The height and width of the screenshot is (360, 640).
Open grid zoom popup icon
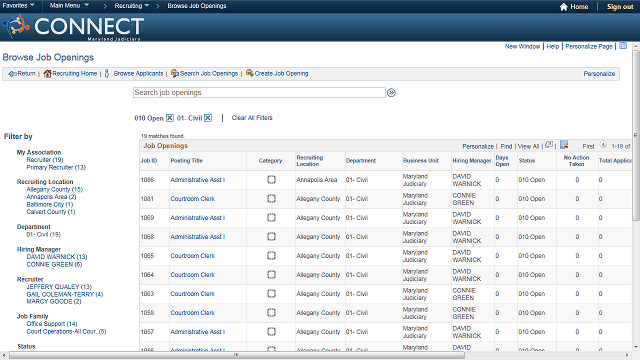[549, 145]
